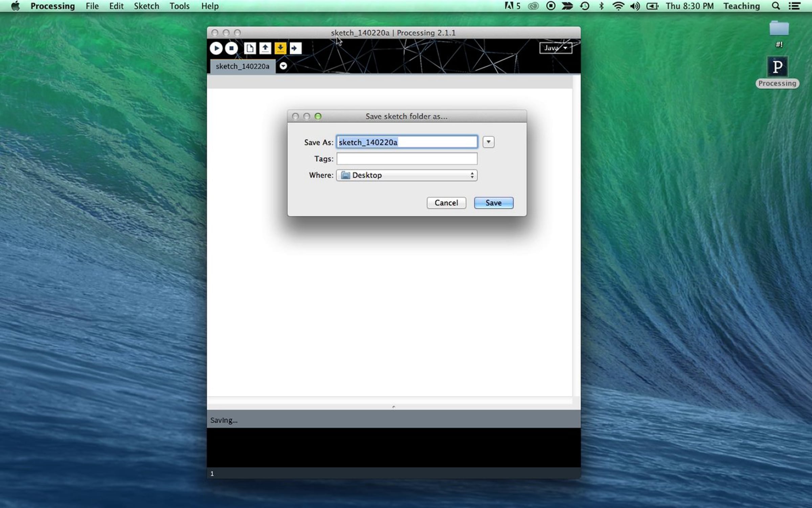Click the battery status icon
812x508 pixels.
pyautogui.click(x=652, y=6)
